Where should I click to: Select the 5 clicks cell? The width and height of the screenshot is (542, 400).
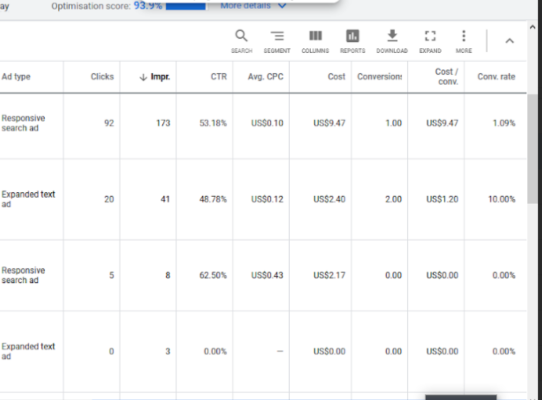[111, 275]
